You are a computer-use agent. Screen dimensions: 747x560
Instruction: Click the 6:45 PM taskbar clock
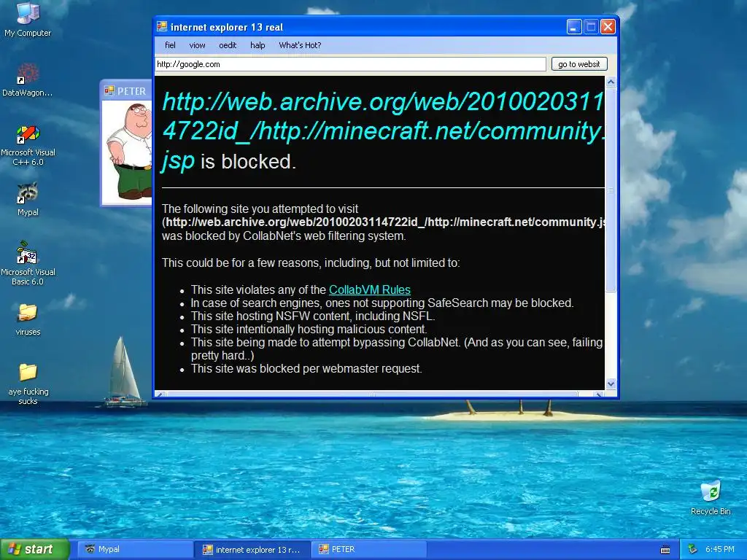(720, 549)
